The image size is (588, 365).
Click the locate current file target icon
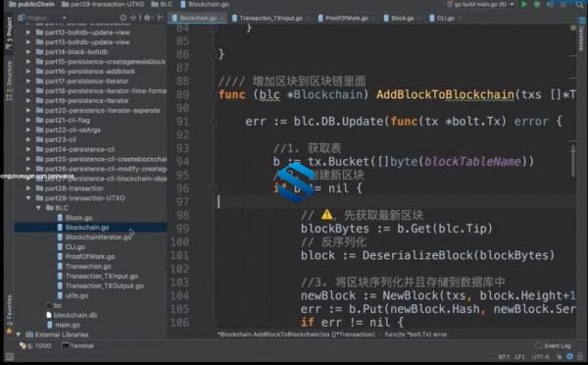[x=123, y=18]
